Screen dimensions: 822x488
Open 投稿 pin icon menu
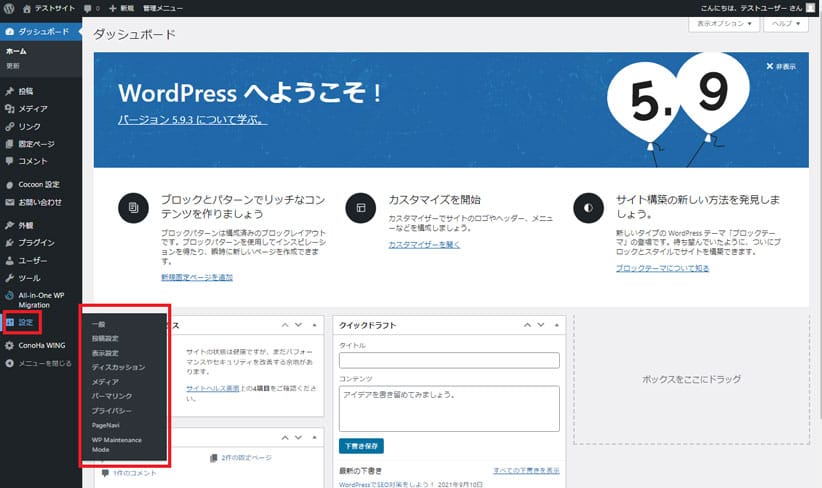tap(9, 91)
